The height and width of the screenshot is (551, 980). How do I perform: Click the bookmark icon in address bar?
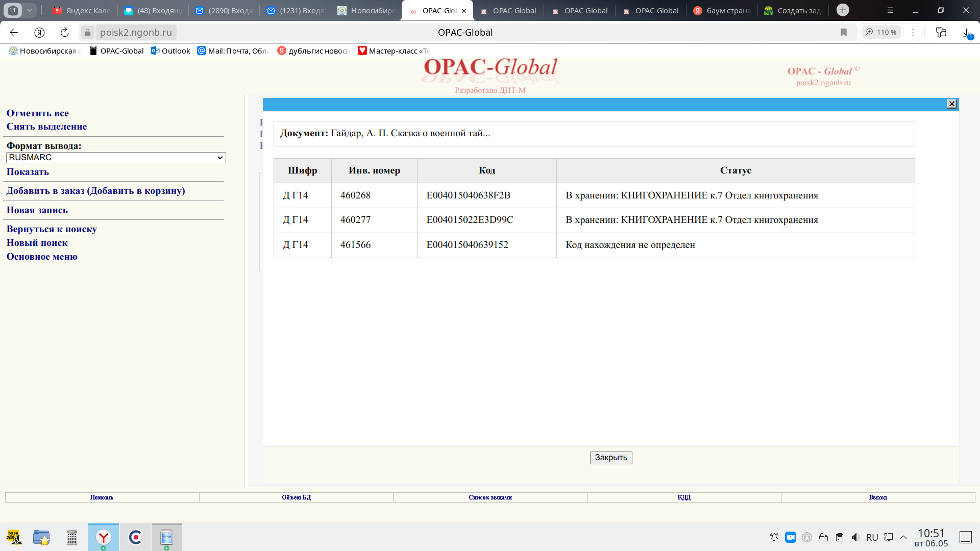click(844, 32)
